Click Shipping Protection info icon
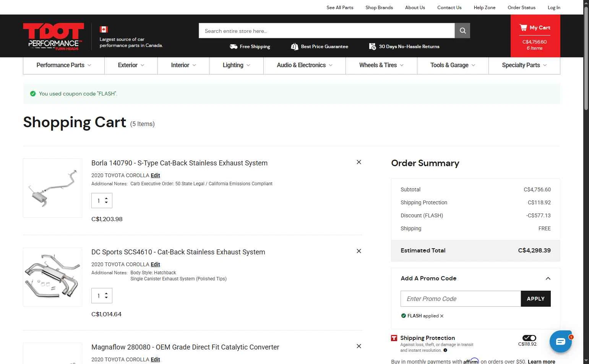Screen dimensions: 589x364 click(445, 350)
